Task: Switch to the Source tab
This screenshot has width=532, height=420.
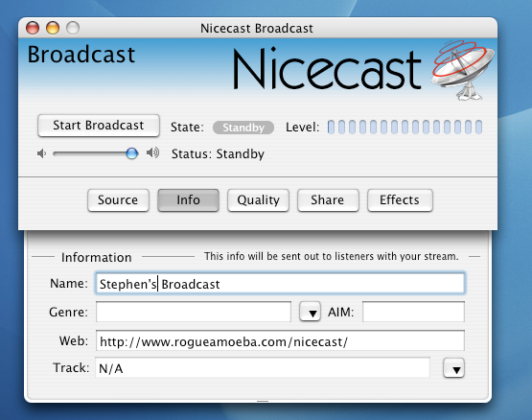Action: [x=118, y=200]
